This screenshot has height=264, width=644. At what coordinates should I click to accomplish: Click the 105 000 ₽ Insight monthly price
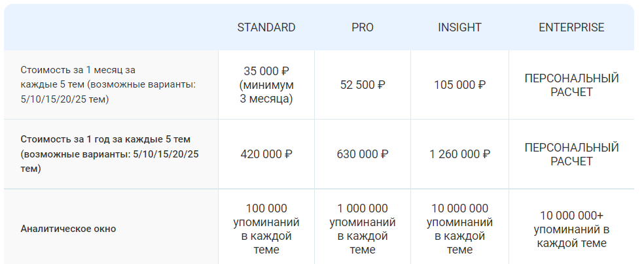459,85
